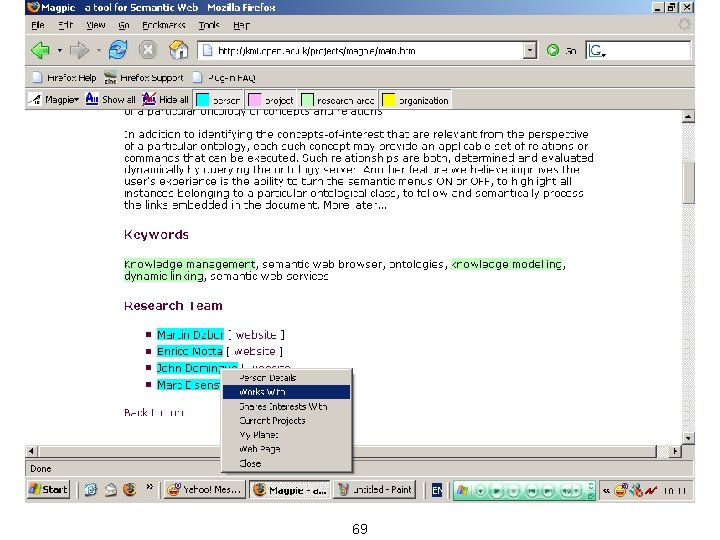This screenshot has height=540, width=720.
Task: Click highlighted term dynamic linking
Action: (x=164, y=276)
